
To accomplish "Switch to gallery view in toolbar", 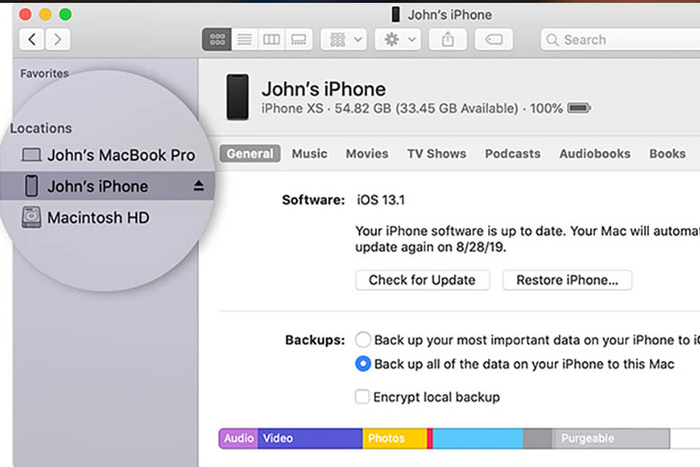I will pyautogui.click(x=297, y=40).
